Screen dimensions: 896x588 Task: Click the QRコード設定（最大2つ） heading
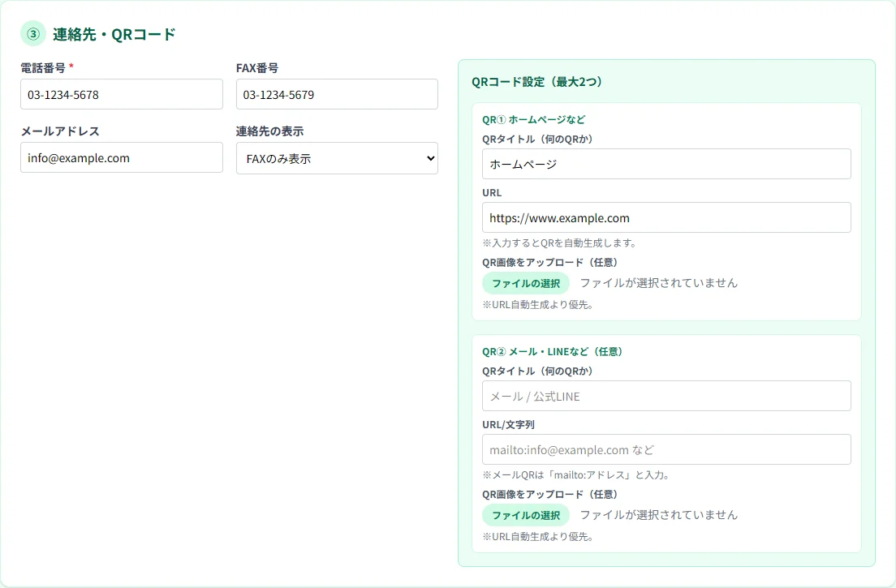[x=537, y=82]
